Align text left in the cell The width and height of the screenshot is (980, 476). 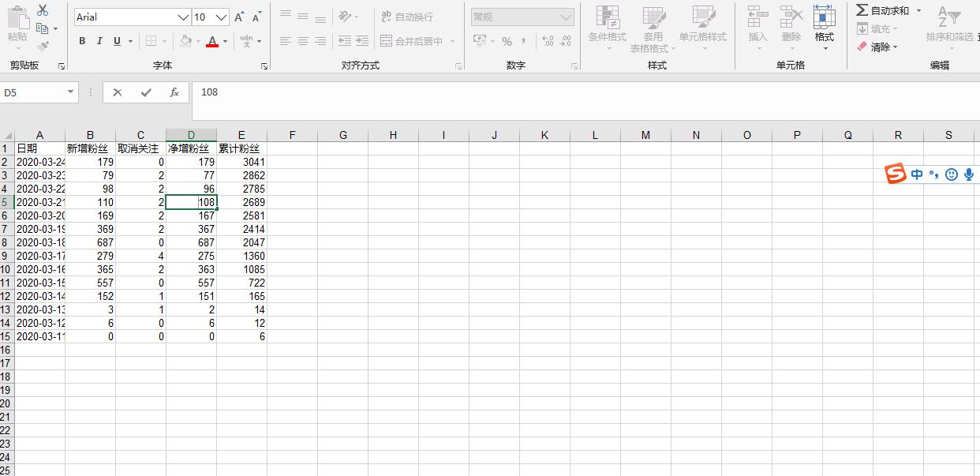pyautogui.click(x=286, y=41)
